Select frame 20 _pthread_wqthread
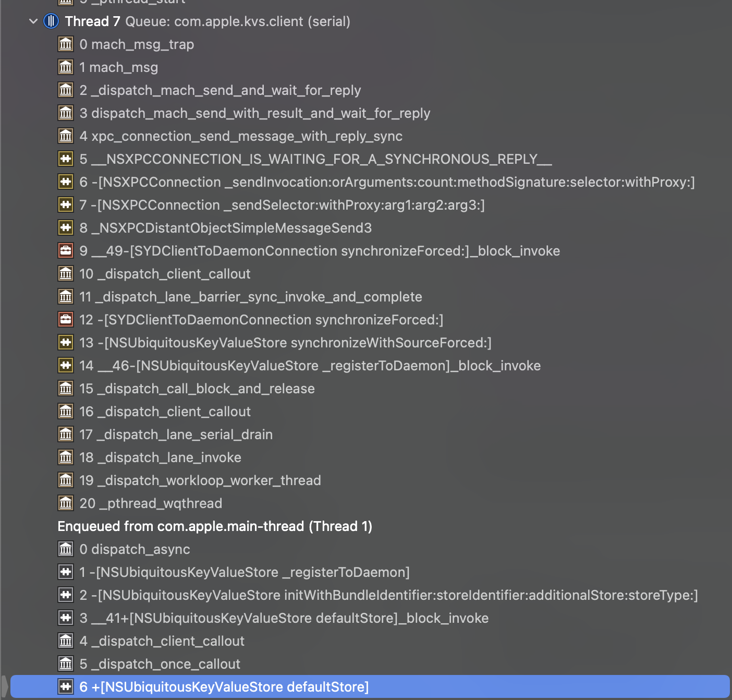This screenshot has width=732, height=700. tap(151, 503)
